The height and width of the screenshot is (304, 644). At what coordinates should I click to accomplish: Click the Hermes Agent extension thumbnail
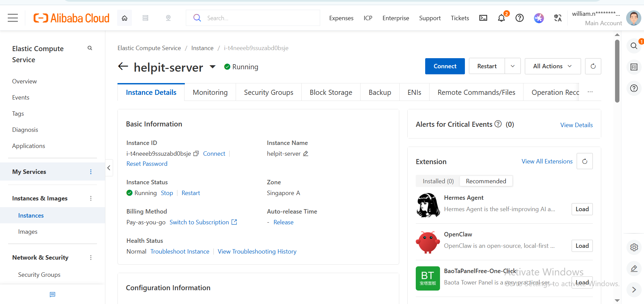coord(428,205)
